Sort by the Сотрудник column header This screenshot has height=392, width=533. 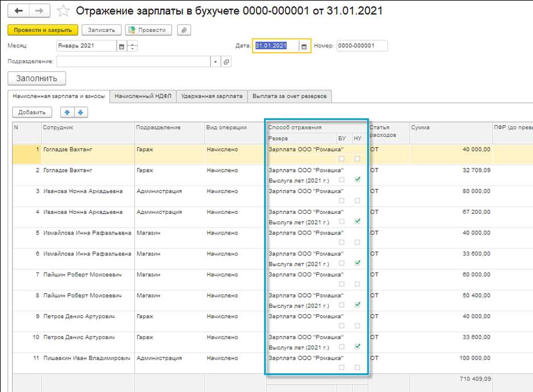point(88,133)
